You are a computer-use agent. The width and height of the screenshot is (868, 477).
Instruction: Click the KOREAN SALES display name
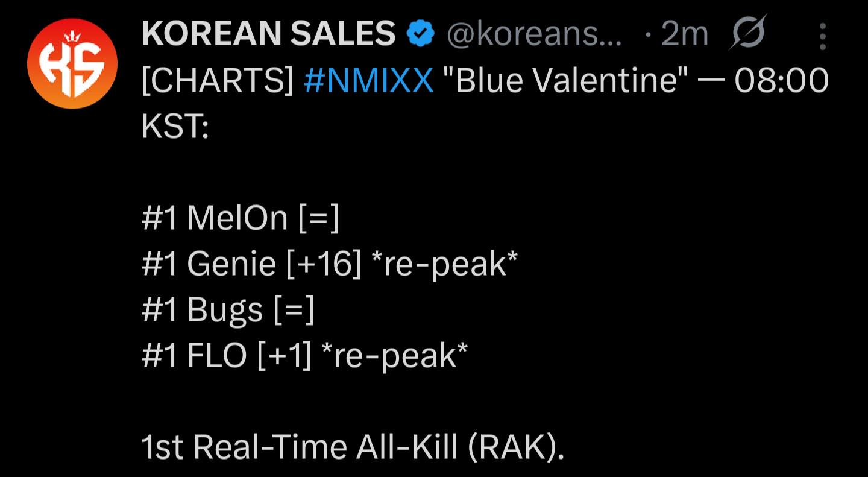point(268,34)
